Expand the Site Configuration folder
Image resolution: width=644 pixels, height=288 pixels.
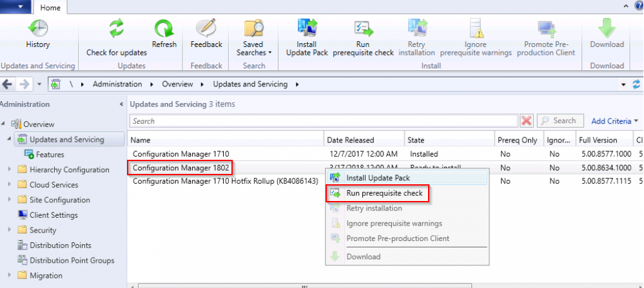(10, 200)
